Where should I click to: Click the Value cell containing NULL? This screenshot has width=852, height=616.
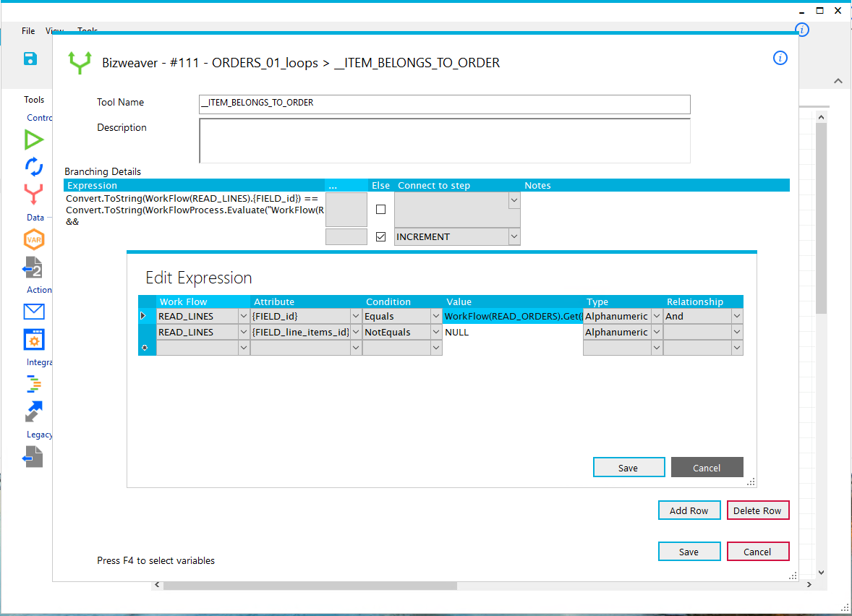point(512,332)
